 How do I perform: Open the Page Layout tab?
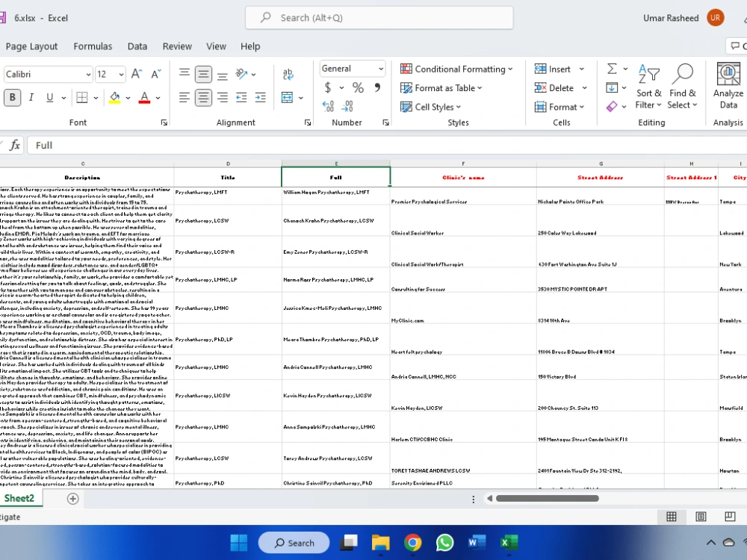[x=31, y=46]
